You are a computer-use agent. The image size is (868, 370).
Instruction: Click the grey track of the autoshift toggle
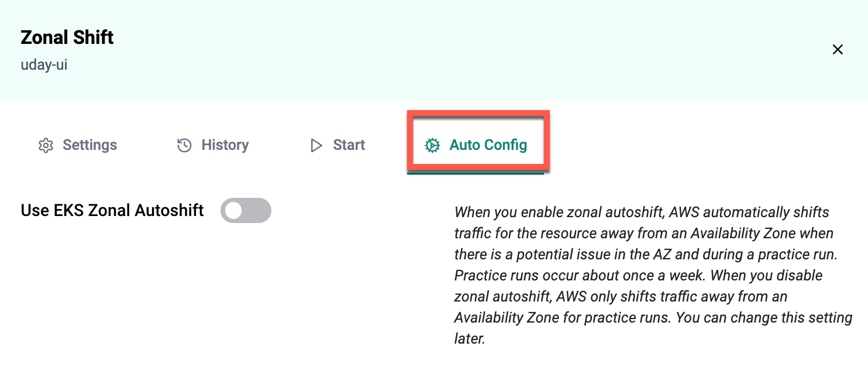[258, 211]
